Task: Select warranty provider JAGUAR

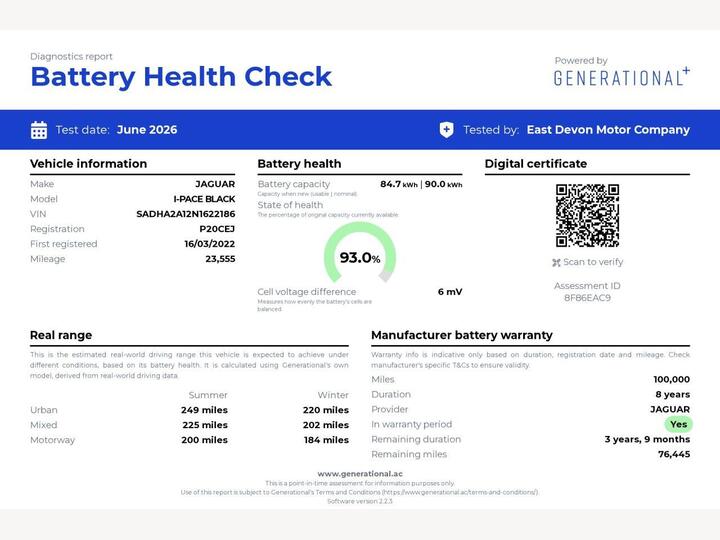Action: tap(670, 410)
